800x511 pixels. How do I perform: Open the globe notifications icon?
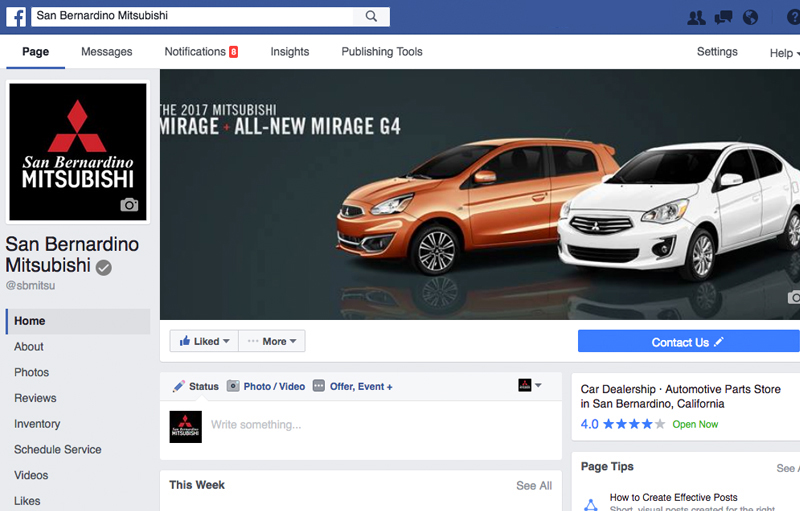(750, 18)
